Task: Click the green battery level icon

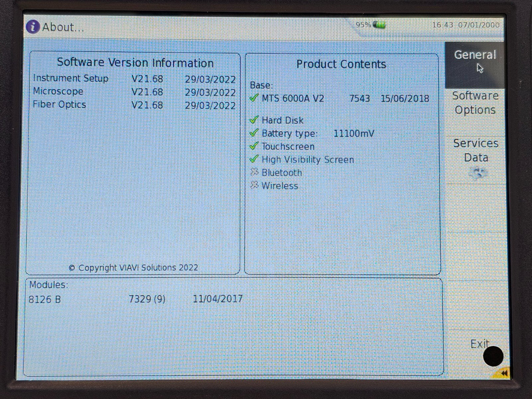Action: tap(379, 25)
